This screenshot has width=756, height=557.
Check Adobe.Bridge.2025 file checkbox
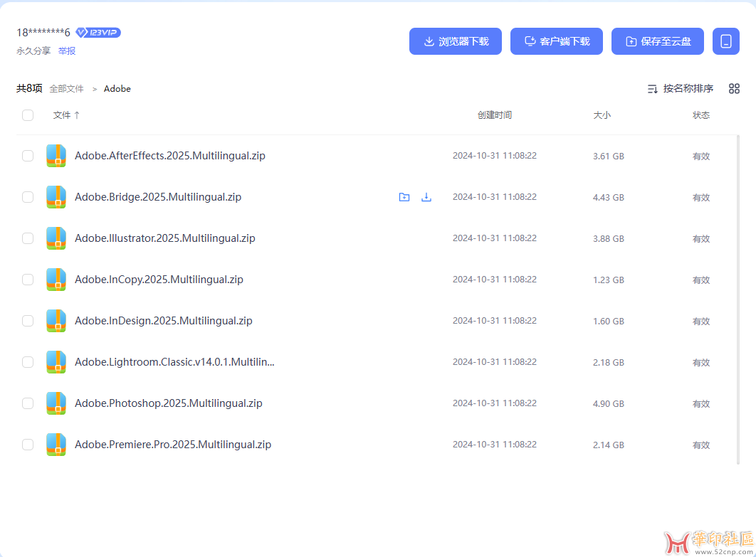click(x=28, y=197)
